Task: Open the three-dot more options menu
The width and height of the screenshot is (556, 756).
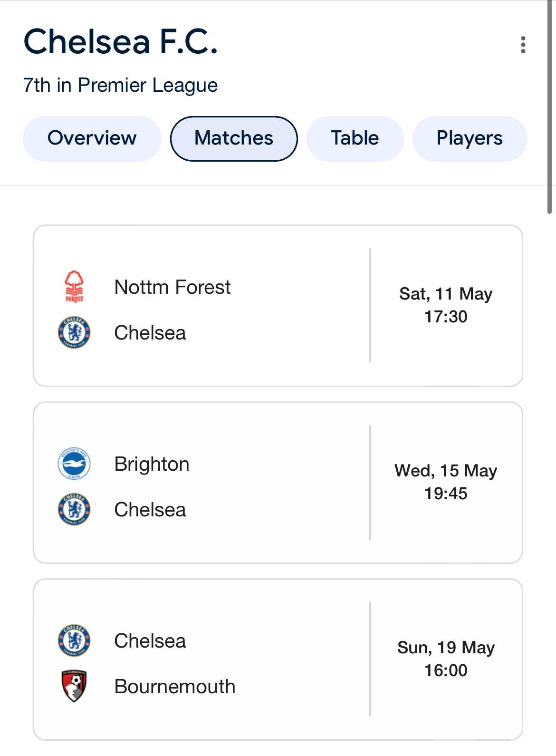Action: (523, 45)
